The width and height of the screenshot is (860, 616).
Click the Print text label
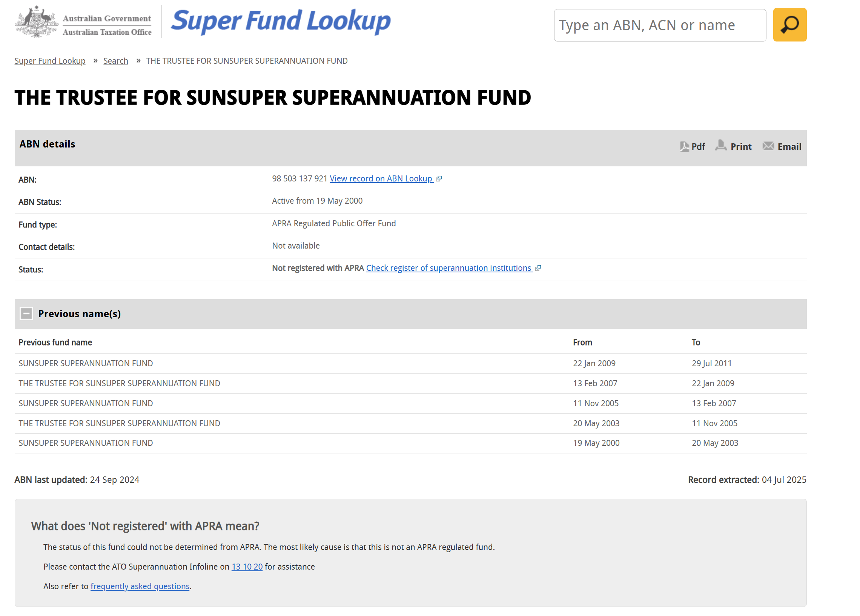(741, 147)
